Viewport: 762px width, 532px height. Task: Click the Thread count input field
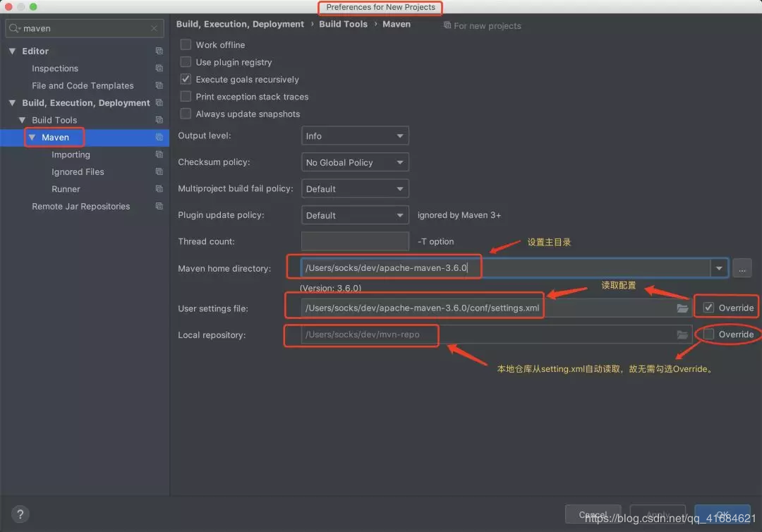[x=355, y=241]
